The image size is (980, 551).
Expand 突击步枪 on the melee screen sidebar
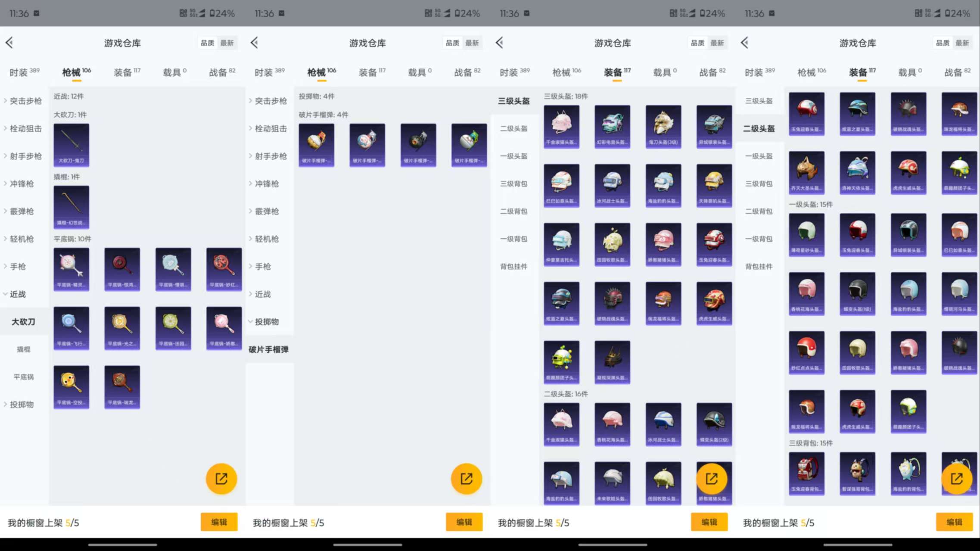pyautogui.click(x=24, y=101)
